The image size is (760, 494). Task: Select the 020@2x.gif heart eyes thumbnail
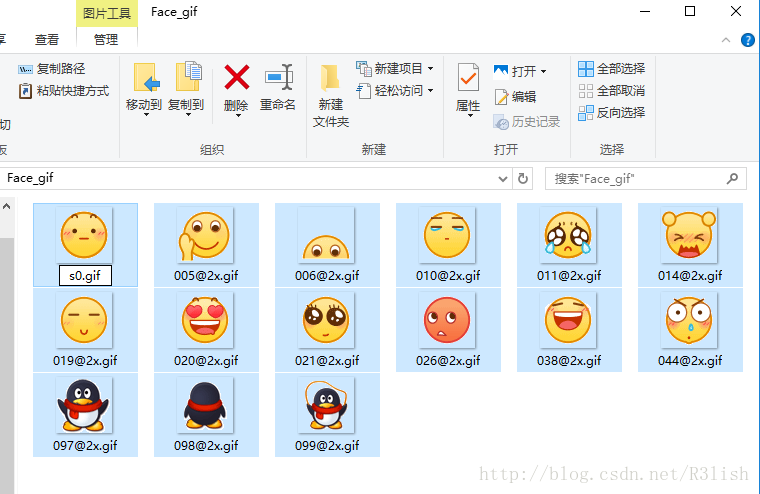206,320
